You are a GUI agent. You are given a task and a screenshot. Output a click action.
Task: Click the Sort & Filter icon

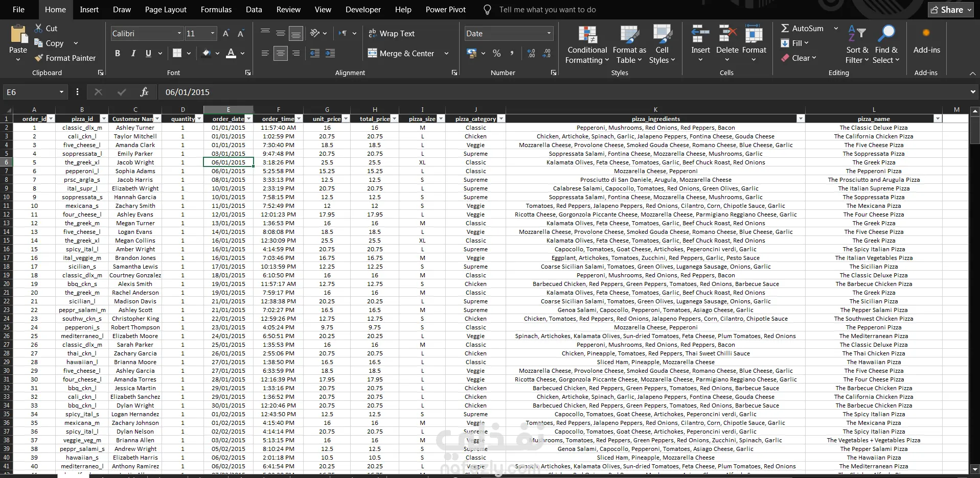point(857,34)
